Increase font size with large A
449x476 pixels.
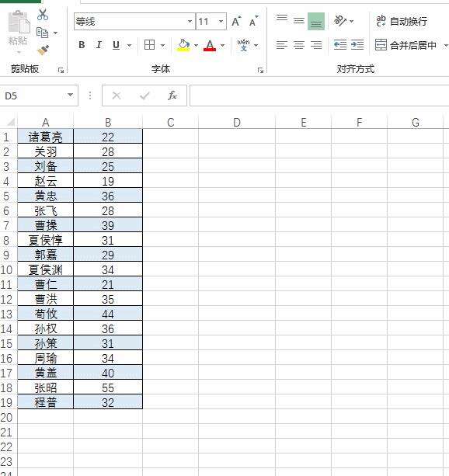[236, 22]
